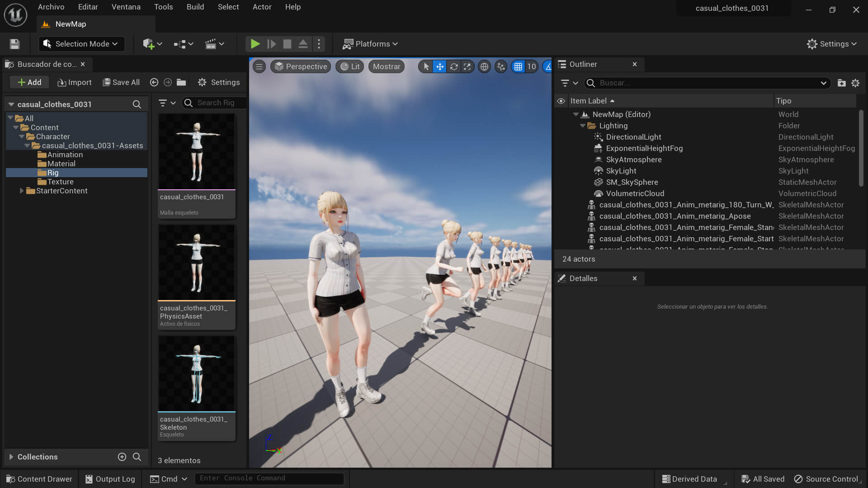Viewport: 868px width, 488px height.
Task: Open the add content cube dropdown
Action: coord(152,44)
